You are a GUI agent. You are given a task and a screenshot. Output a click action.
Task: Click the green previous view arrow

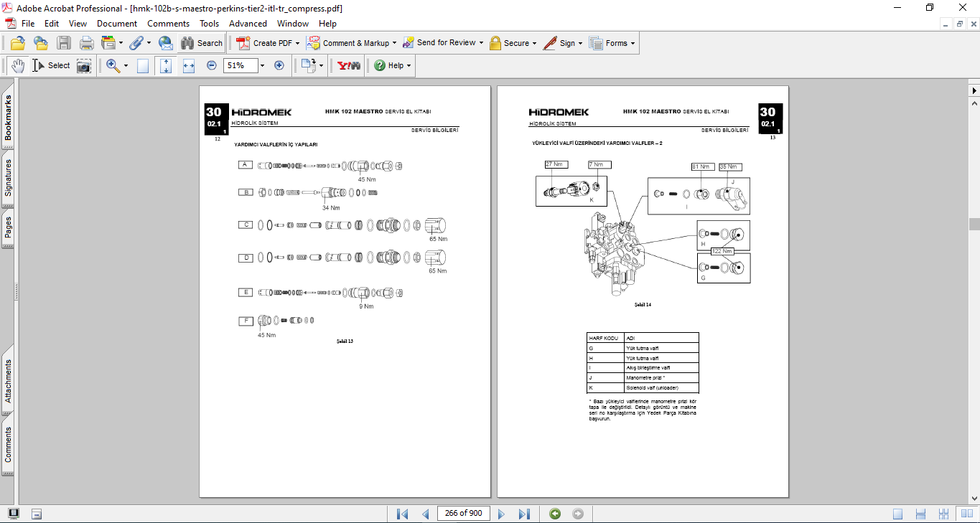tap(554, 514)
